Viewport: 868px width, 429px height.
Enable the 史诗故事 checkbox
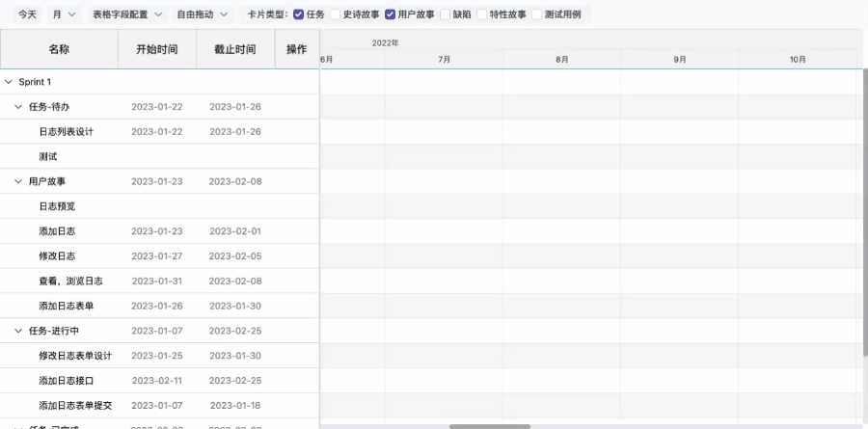[x=336, y=14]
